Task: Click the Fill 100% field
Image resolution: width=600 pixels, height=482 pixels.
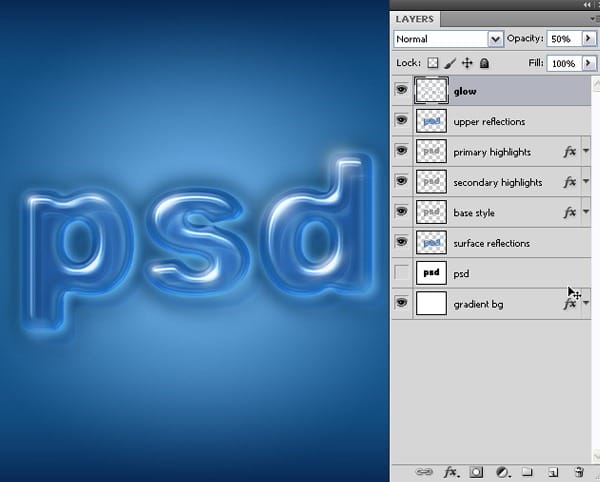Action: 564,63
